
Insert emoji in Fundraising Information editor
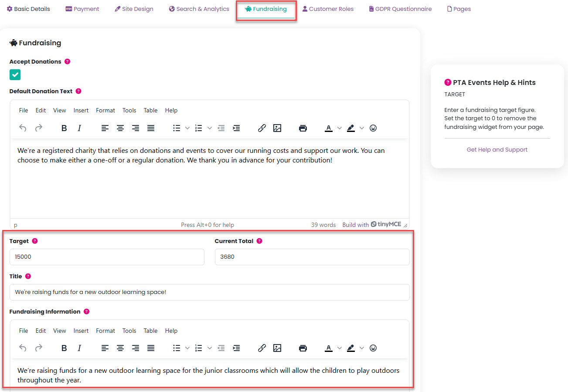pyautogui.click(x=373, y=348)
